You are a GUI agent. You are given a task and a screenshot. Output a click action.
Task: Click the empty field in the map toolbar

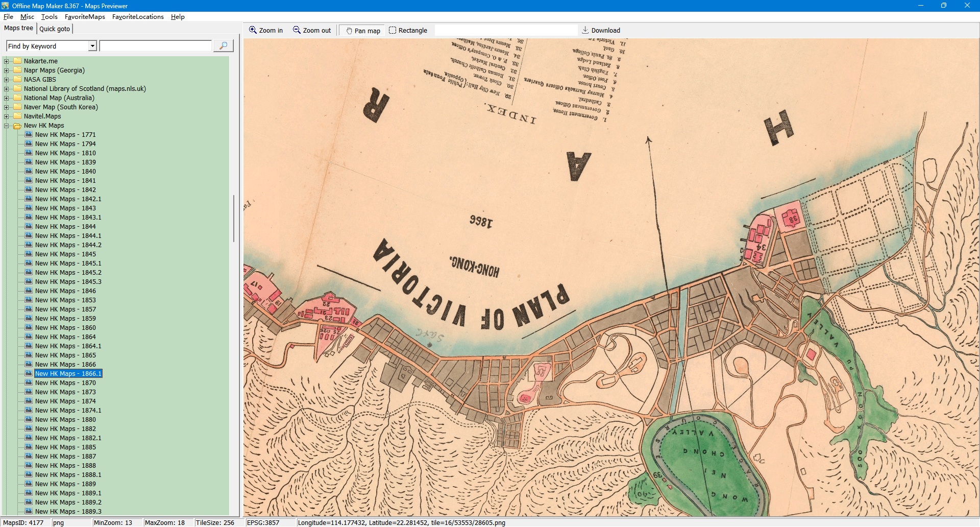coord(505,30)
